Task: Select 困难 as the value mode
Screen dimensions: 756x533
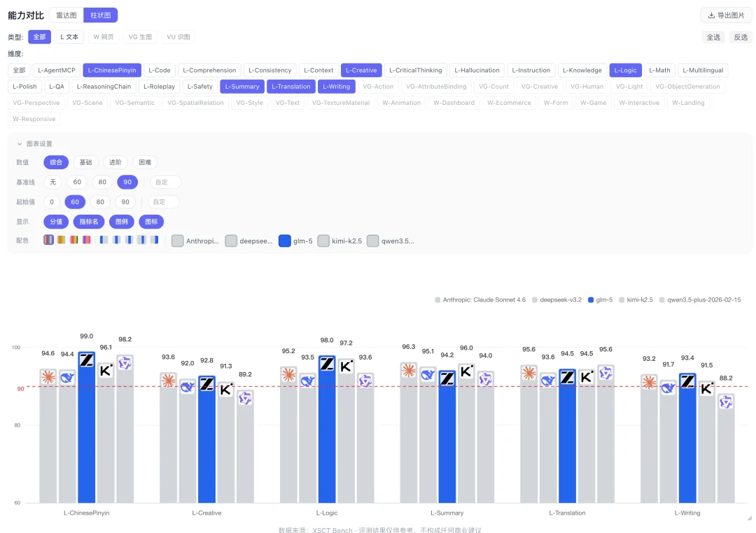Action: pos(145,162)
